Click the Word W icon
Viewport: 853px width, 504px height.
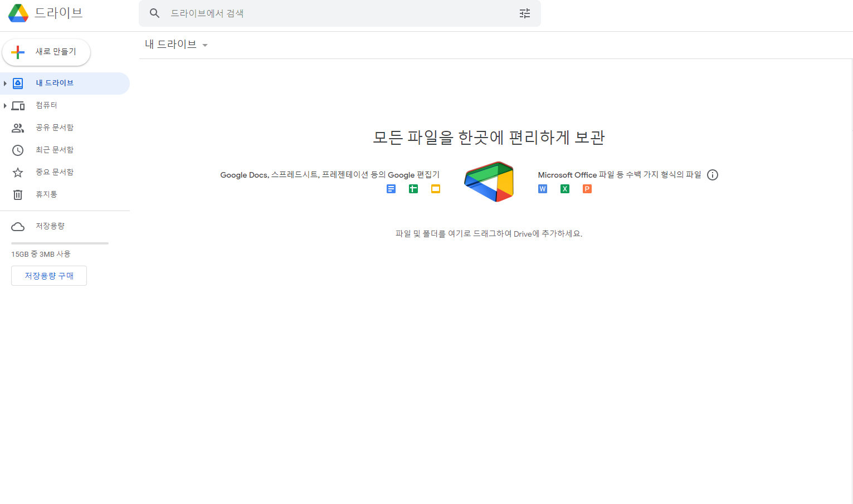[543, 189]
